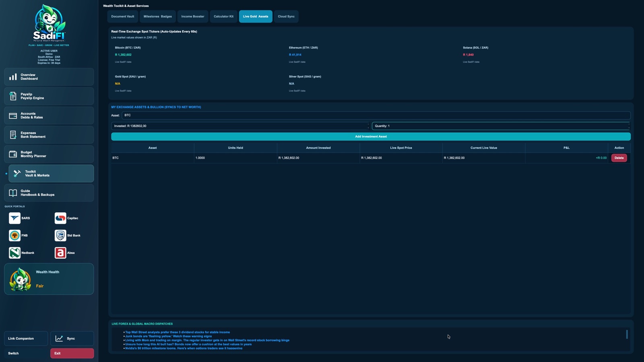Switch to the Calculator Kit tab

point(223,16)
